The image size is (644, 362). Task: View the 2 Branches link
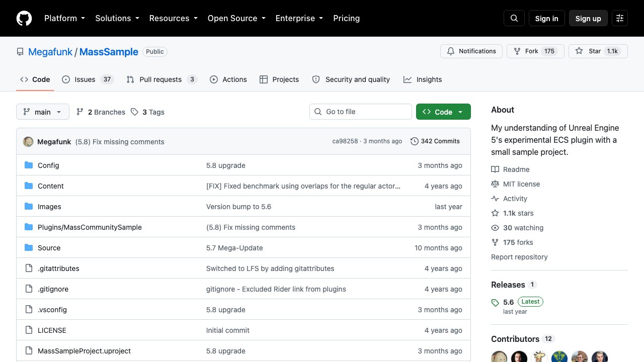click(x=101, y=112)
